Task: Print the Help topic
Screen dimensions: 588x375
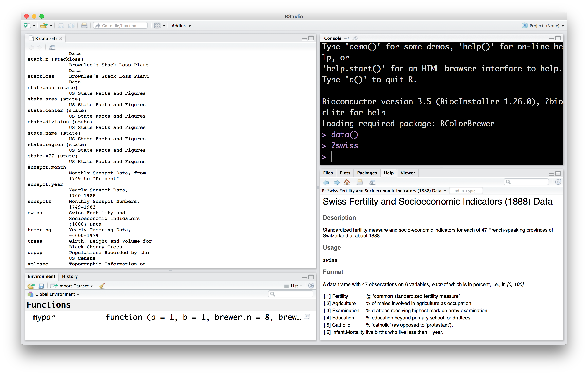Action: tap(359, 182)
